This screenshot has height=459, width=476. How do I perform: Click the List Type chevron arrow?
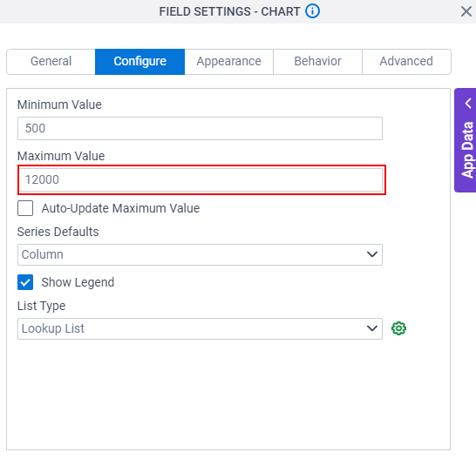[372, 328]
